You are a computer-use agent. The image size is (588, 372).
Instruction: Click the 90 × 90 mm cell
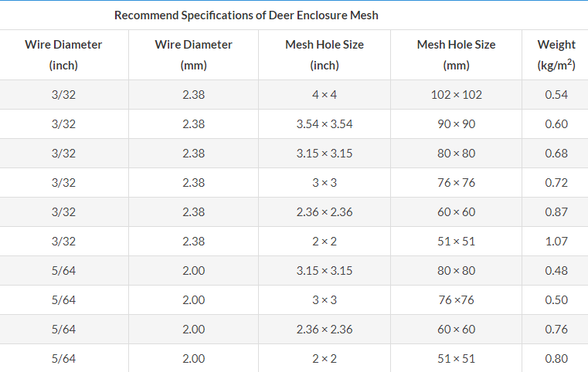pyautogui.click(x=456, y=124)
